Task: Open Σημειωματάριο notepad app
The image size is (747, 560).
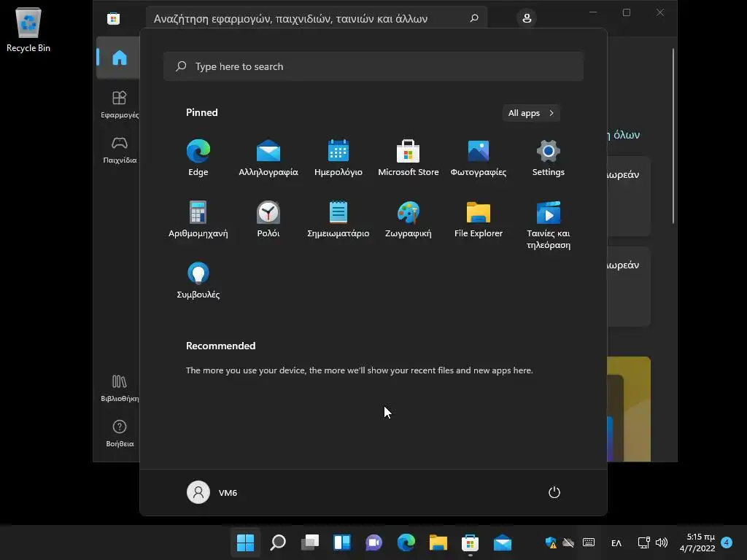Action: [x=338, y=219]
